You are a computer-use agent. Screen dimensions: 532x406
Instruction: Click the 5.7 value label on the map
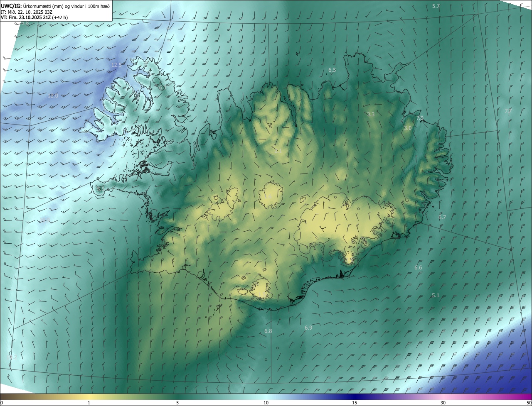pos(436,6)
